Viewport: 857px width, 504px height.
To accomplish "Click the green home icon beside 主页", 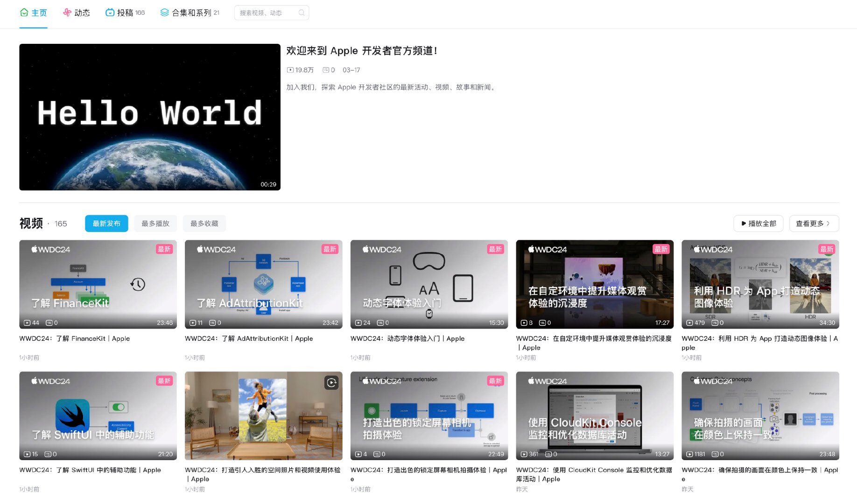I will pyautogui.click(x=24, y=13).
